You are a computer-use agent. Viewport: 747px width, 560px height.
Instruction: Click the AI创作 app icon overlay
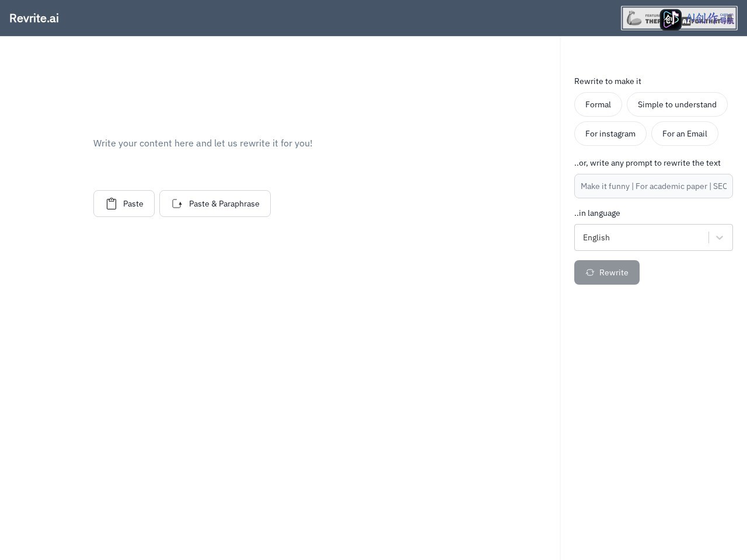tap(671, 19)
